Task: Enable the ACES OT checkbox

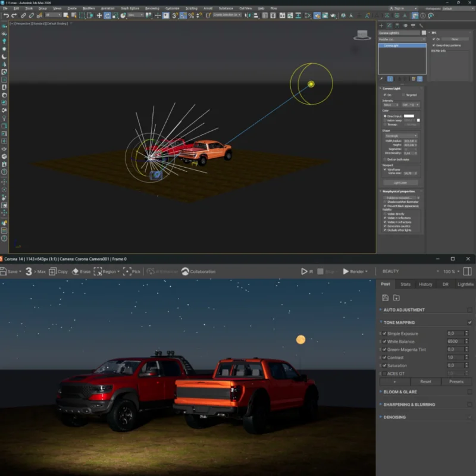Action: 385,372
